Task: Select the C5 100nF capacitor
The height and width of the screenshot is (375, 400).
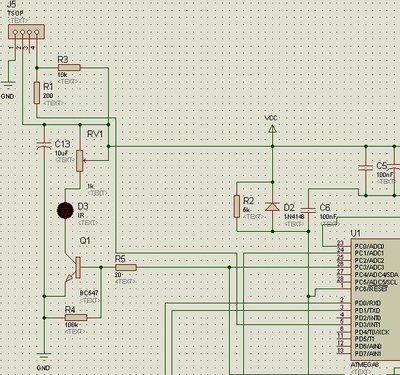Action: click(366, 167)
